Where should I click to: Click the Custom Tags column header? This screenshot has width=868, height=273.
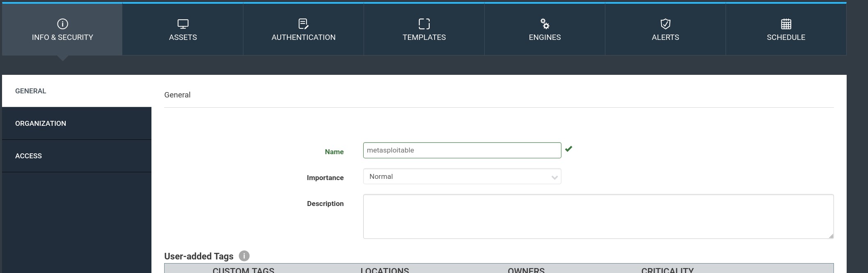click(243, 270)
